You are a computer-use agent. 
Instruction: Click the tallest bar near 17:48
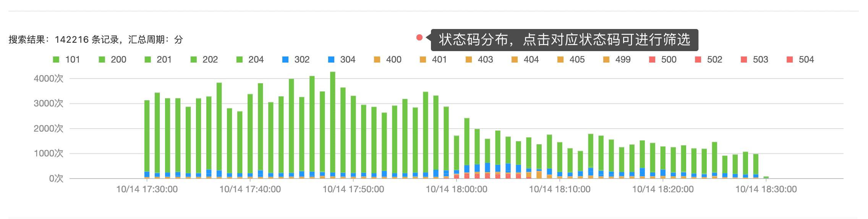pyautogui.click(x=333, y=125)
